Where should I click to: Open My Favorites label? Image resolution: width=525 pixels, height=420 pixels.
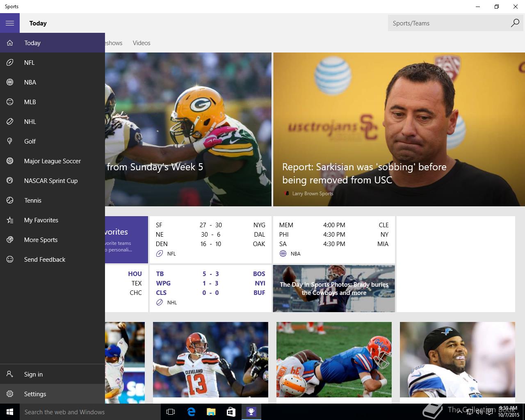tap(41, 220)
